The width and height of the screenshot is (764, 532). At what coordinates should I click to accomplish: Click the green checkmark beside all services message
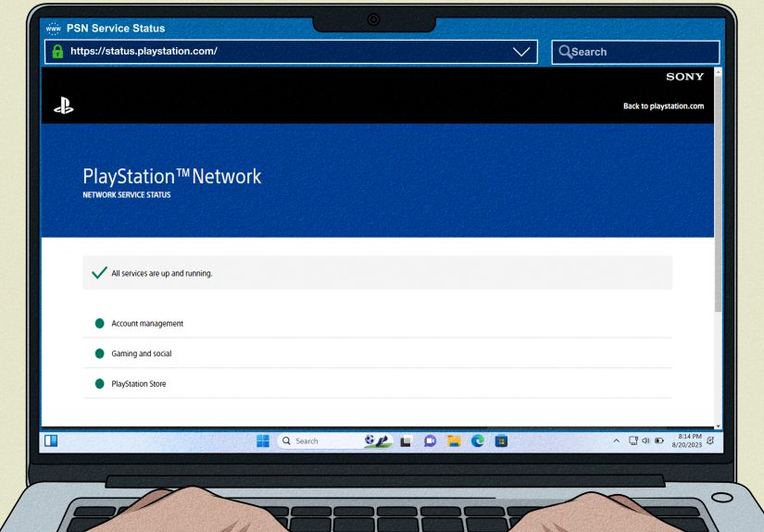pos(99,273)
